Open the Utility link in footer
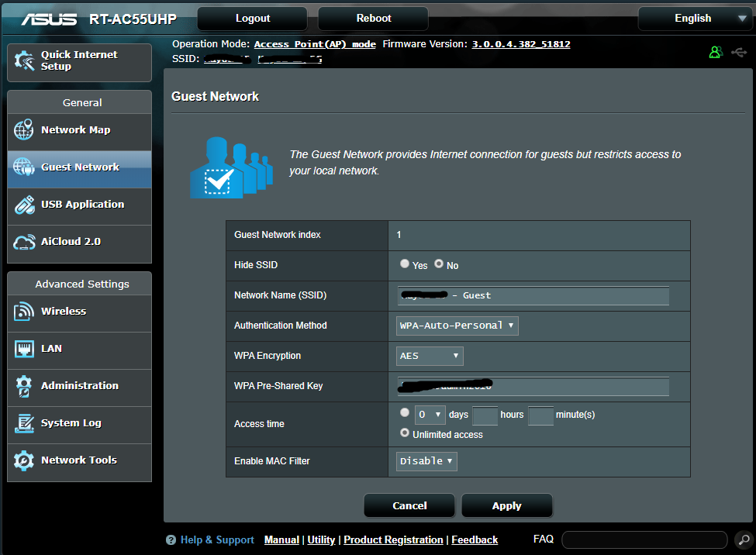 [x=321, y=540]
